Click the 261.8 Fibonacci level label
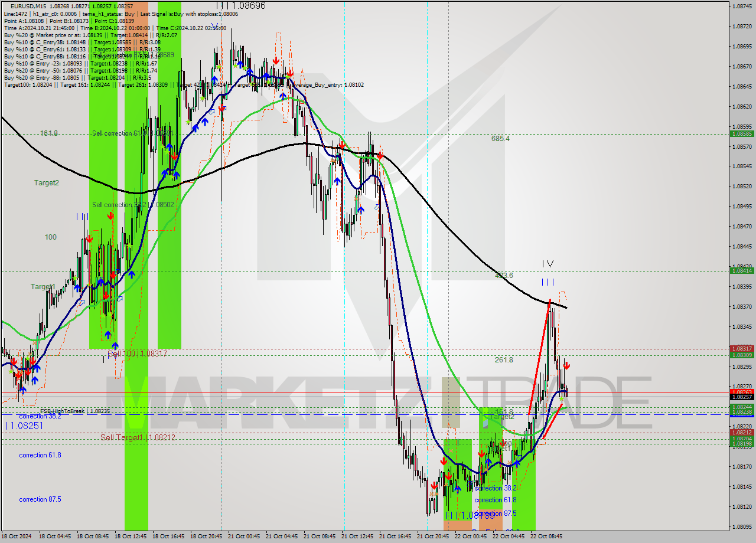Viewport: 756px width, 543px height. 504,360
